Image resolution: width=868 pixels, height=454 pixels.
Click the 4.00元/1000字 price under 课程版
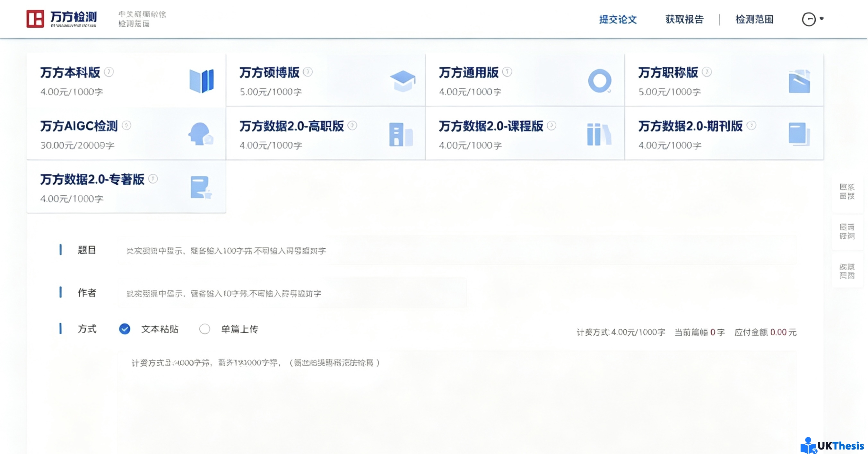pyautogui.click(x=470, y=145)
